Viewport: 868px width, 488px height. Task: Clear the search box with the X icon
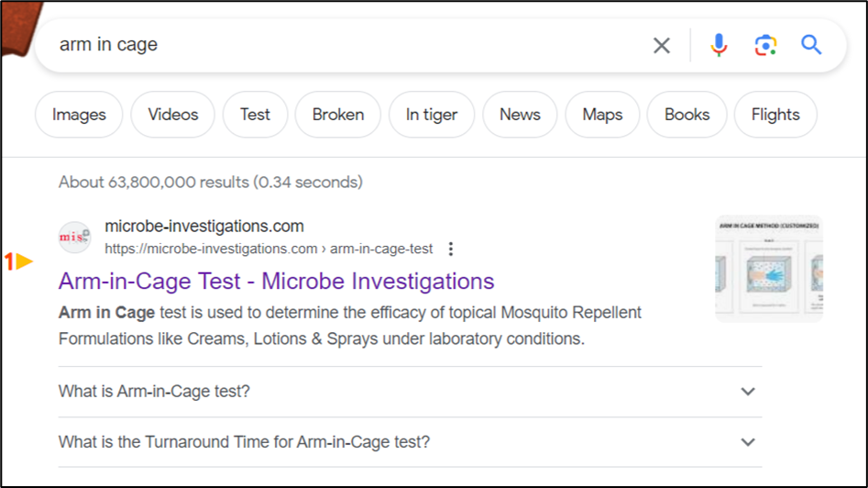point(662,46)
